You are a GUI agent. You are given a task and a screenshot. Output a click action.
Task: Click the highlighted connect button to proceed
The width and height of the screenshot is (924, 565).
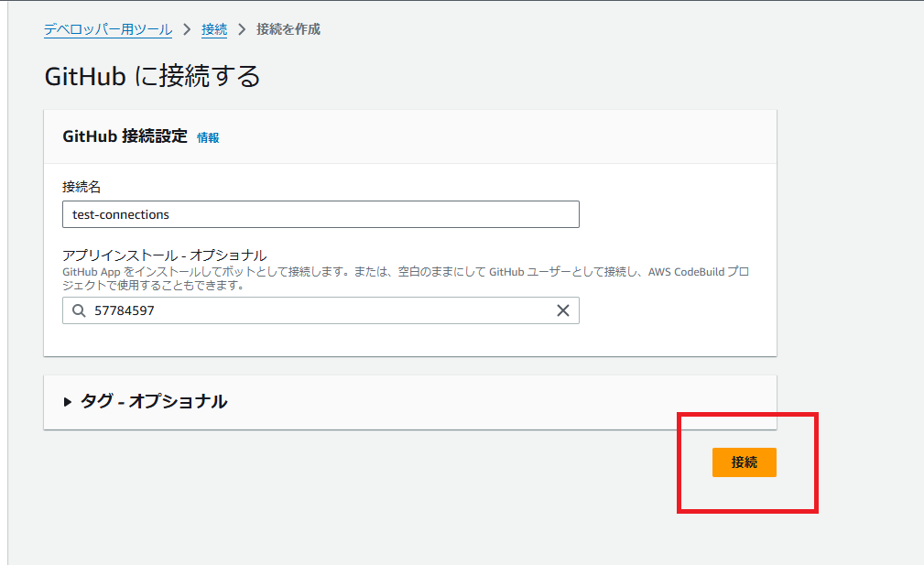point(744,462)
